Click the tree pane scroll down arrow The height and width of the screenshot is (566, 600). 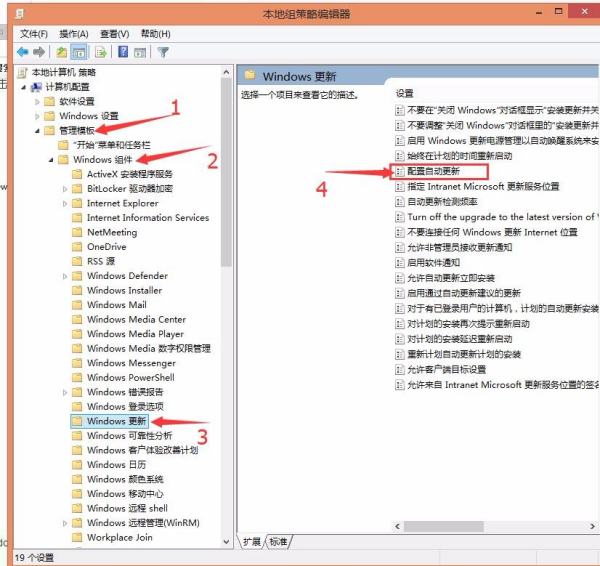tap(227, 542)
